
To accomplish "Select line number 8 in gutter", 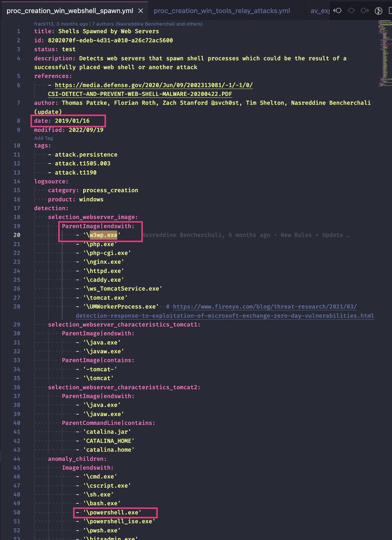I will pyautogui.click(x=18, y=121).
